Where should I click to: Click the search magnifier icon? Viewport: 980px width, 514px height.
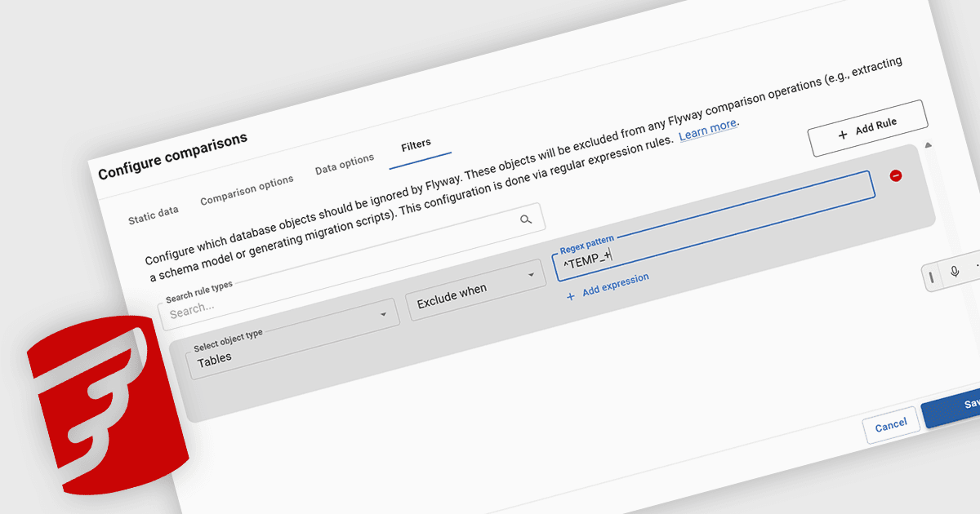tap(526, 219)
